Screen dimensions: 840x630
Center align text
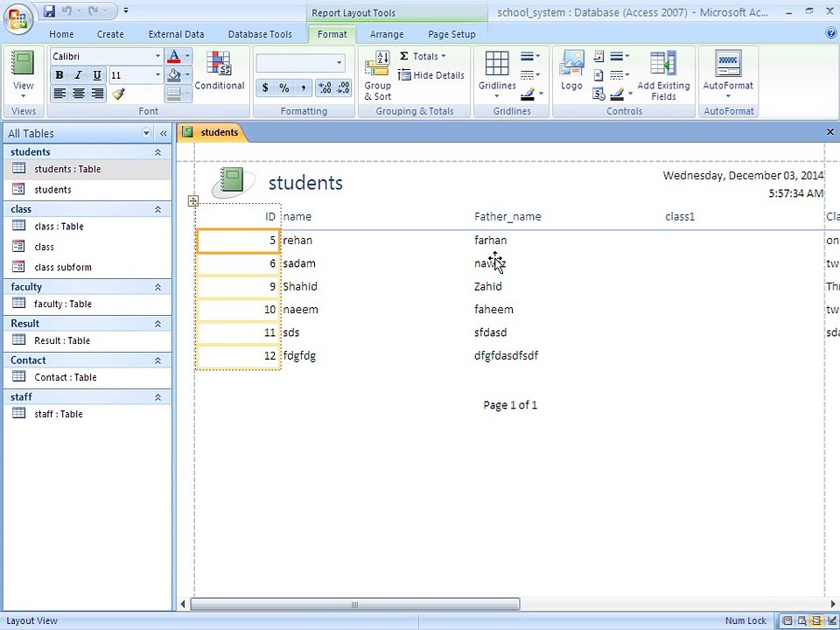point(78,94)
